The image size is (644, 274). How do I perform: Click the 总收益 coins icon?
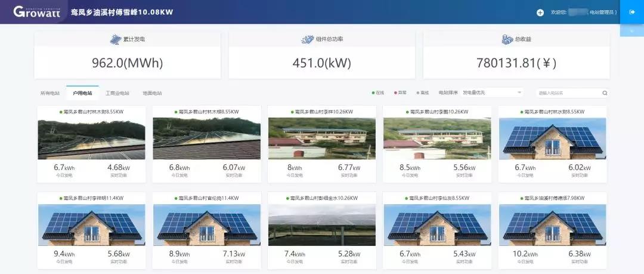(x=506, y=39)
